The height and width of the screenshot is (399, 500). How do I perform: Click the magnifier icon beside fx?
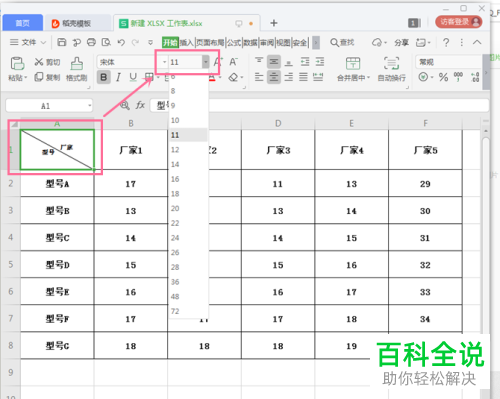coord(125,105)
